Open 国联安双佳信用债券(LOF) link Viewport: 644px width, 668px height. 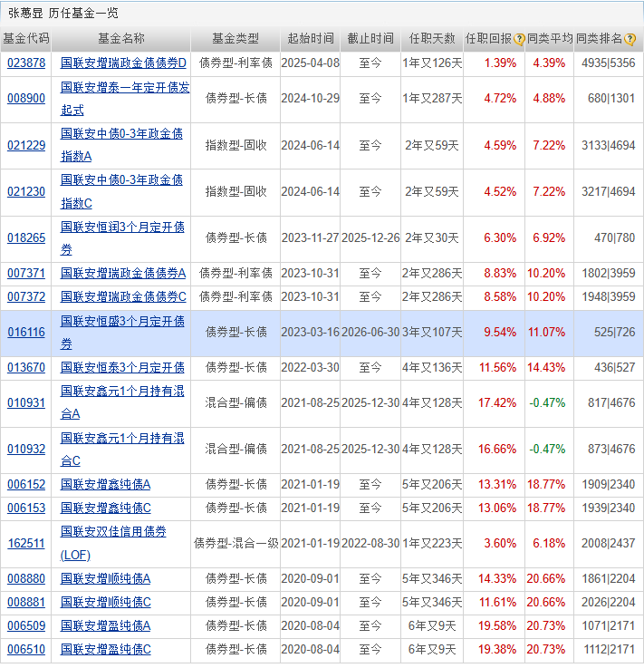coord(113,544)
